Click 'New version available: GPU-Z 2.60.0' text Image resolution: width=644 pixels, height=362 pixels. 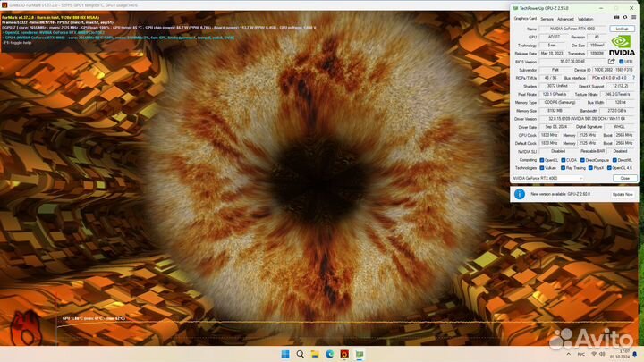pos(560,194)
